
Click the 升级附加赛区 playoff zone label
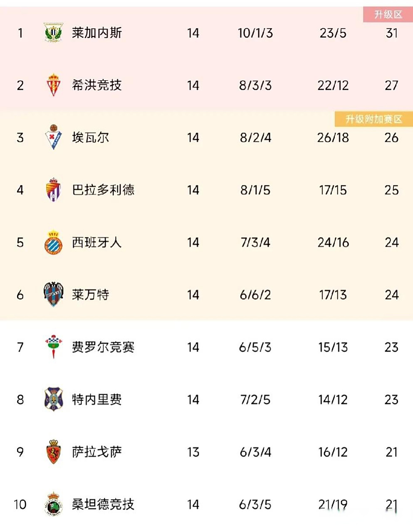coord(373,119)
